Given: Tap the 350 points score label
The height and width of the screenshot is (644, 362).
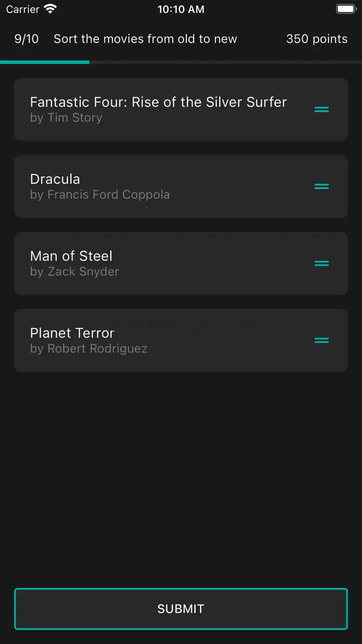Looking at the screenshot, I should pyautogui.click(x=317, y=39).
